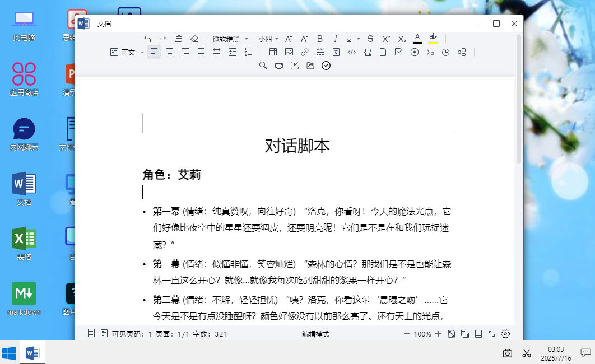Screen dimensions: 595x364
Task: Place cursor in the 对话脚本 title
Action: [x=297, y=146]
